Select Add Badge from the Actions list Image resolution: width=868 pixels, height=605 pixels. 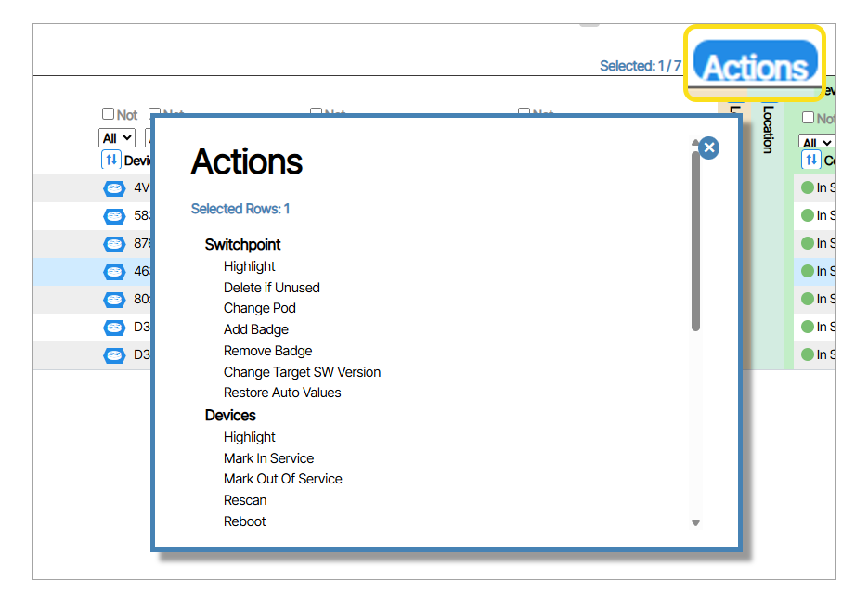[x=255, y=329]
